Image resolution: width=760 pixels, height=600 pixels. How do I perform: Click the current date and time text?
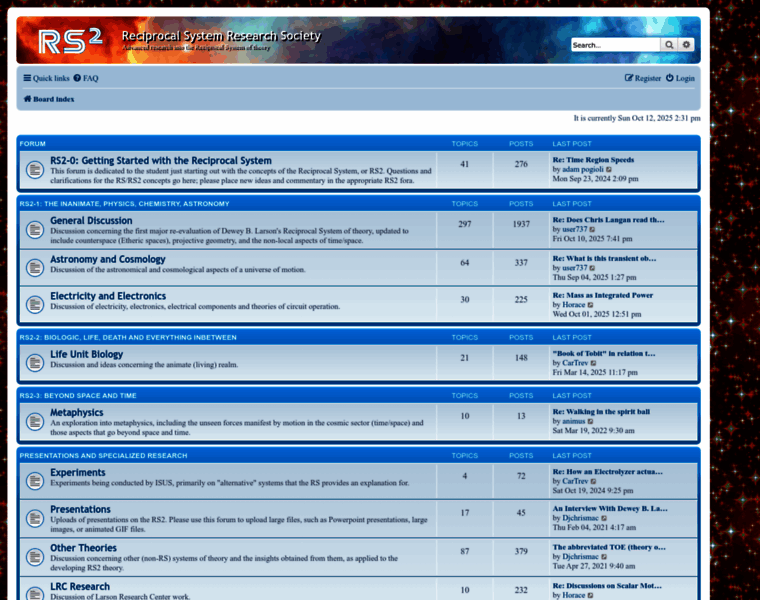click(x=637, y=118)
